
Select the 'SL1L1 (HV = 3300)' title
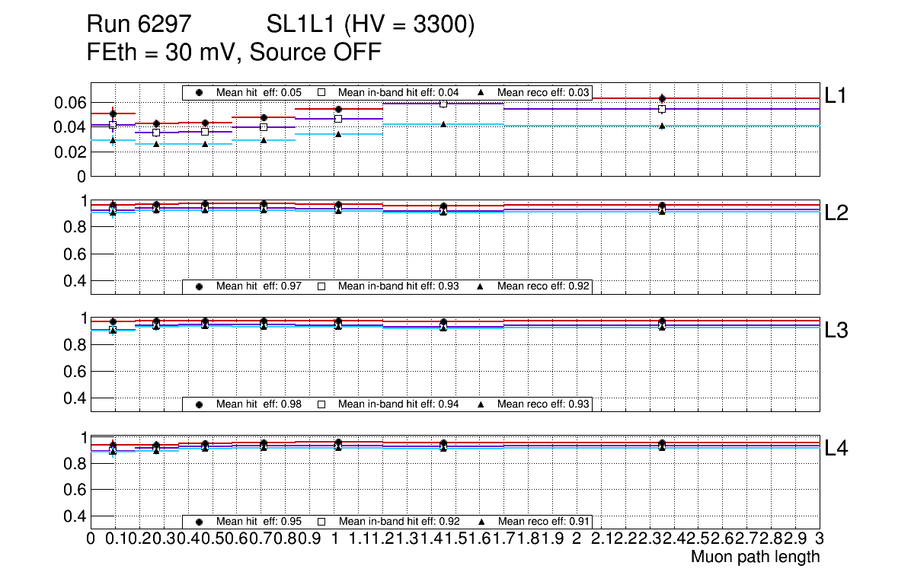pos(371,25)
